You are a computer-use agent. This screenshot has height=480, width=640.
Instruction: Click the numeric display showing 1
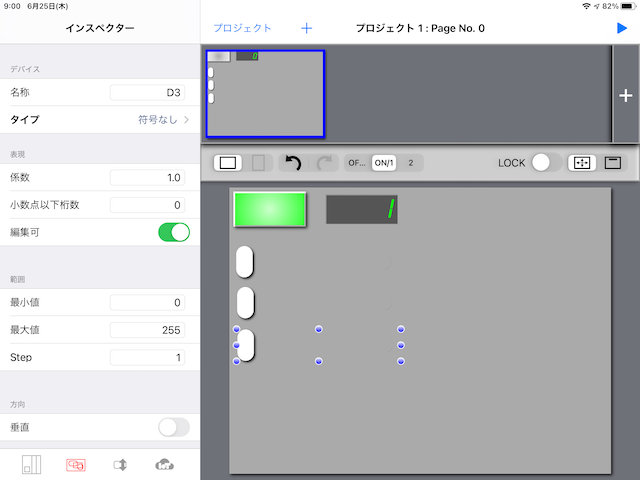point(362,209)
